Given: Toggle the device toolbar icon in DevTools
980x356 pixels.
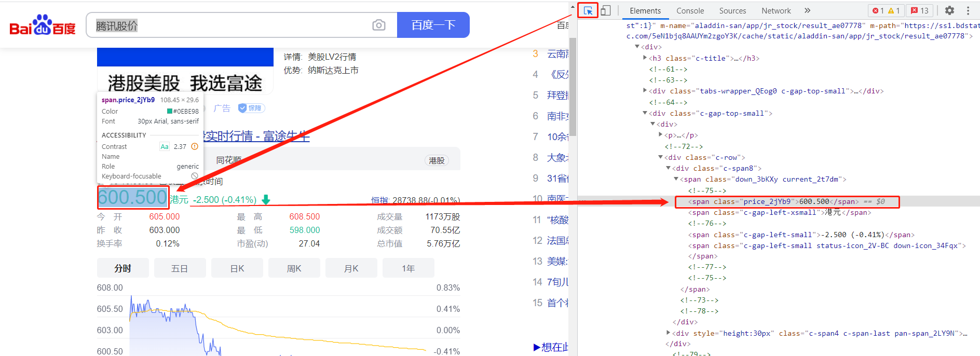Looking at the screenshot, I should 605,10.
